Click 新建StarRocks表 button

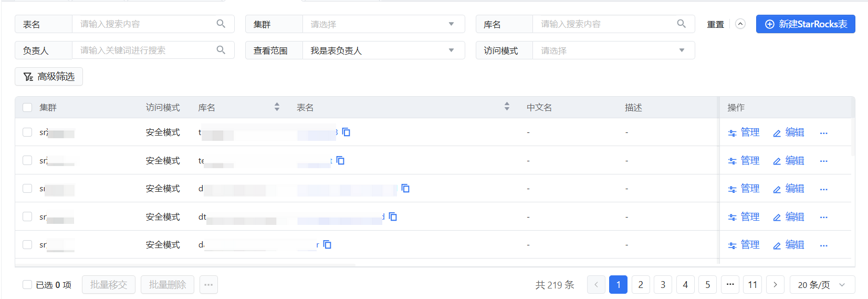[806, 24]
